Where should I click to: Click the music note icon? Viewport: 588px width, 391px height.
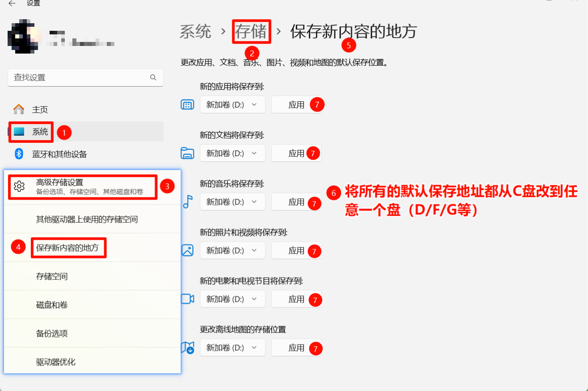click(x=187, y=202)
